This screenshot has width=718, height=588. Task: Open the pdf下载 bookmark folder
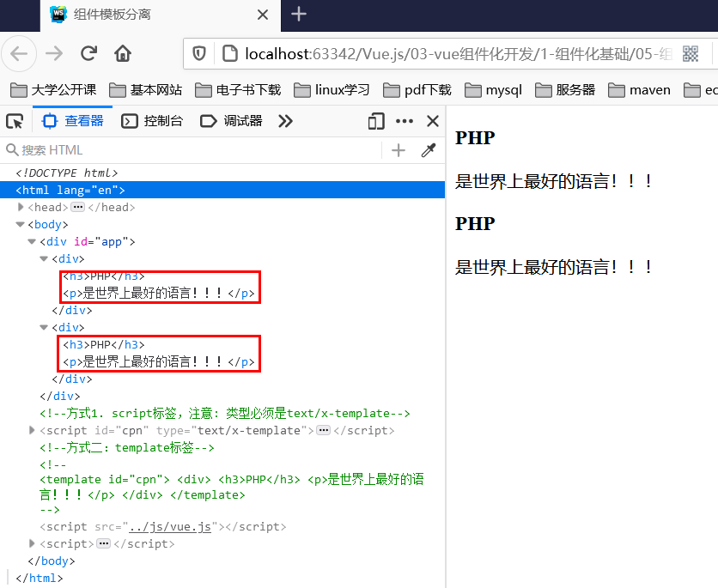(x=417, y=90)
